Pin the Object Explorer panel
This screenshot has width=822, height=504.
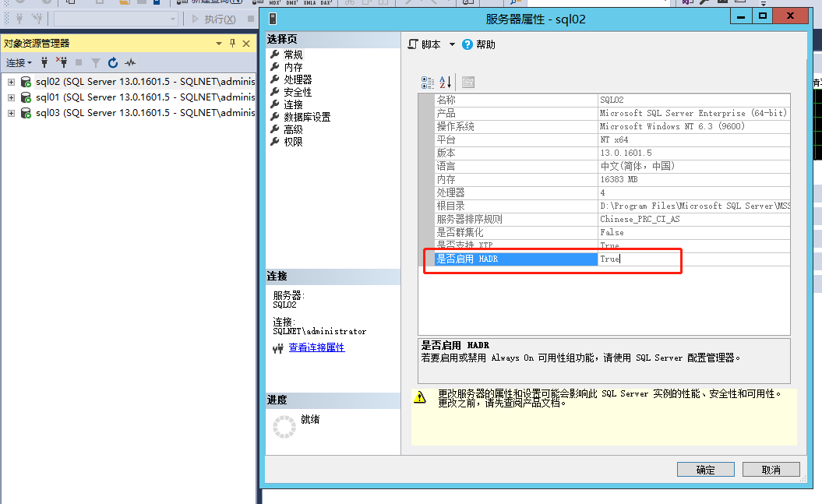[233, 44]
